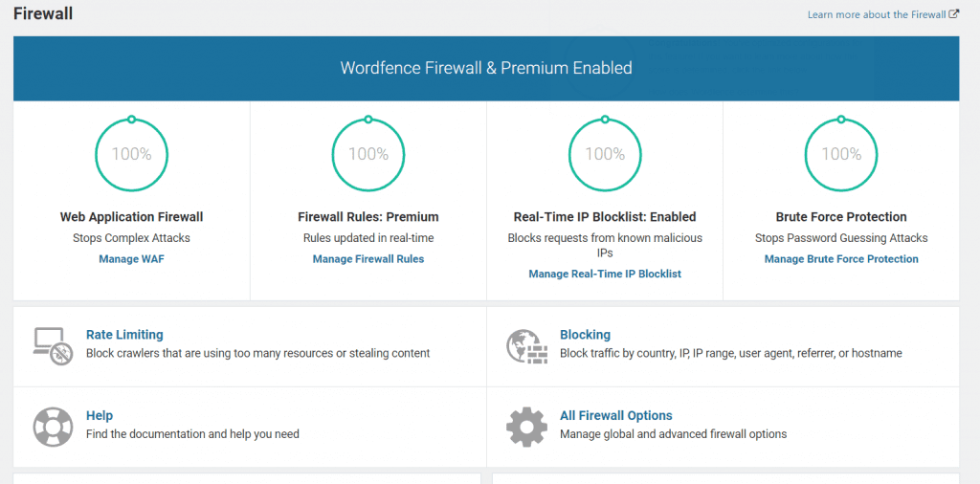This screenshot has height=484, width=980.
Task: Go to Rate Limiting settings
Action: point(124,335)
